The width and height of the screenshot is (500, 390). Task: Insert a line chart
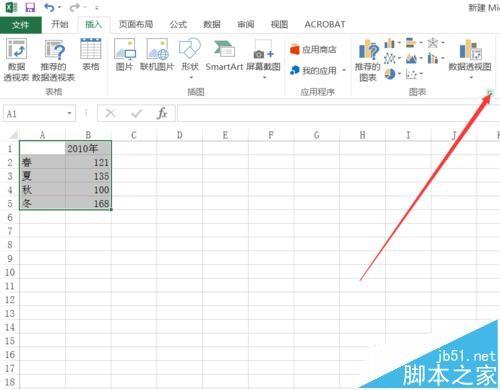point(392,59)
